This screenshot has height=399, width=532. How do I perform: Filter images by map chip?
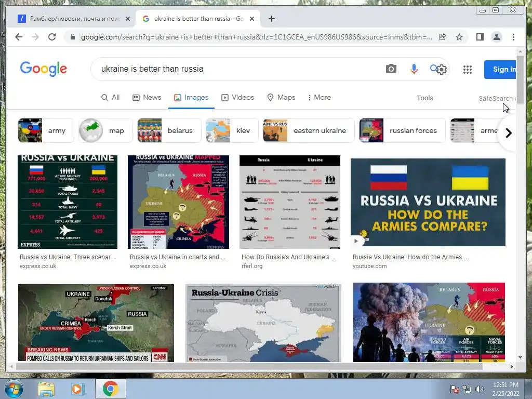105,130
